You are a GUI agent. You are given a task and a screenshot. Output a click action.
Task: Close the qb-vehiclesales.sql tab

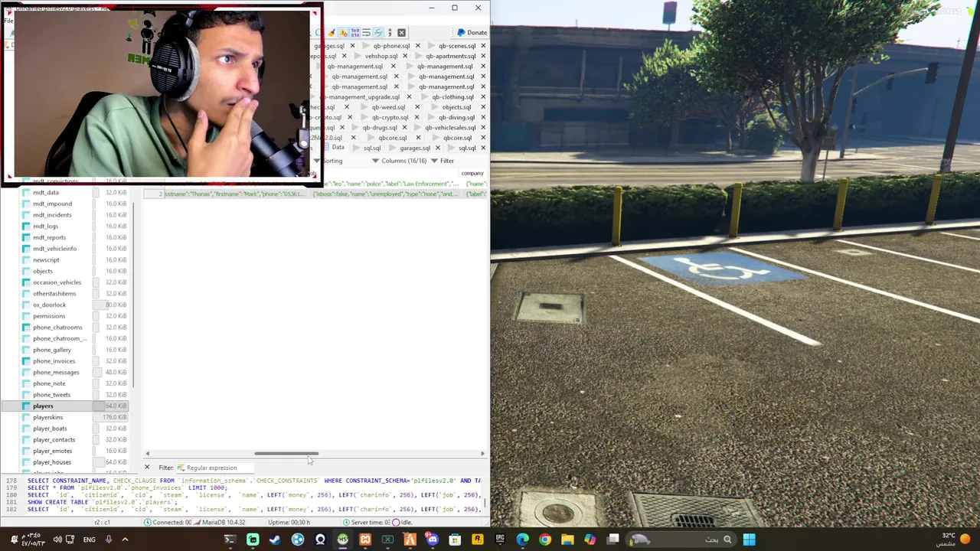483,128
